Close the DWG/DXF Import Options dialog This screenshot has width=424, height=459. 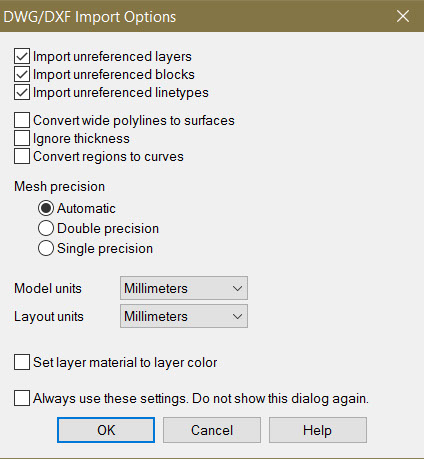tap(403, 16)
